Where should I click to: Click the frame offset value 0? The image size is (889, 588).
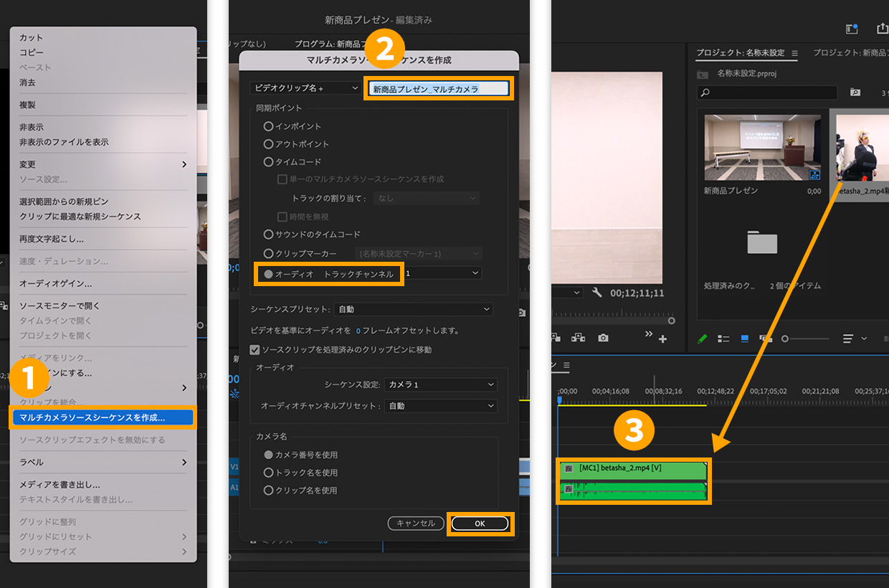pos(358,331)
